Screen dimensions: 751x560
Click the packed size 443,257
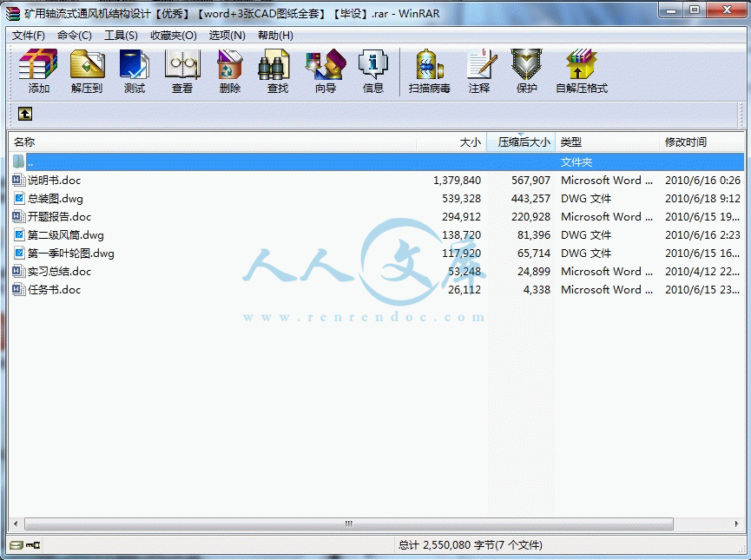(530, 198)
